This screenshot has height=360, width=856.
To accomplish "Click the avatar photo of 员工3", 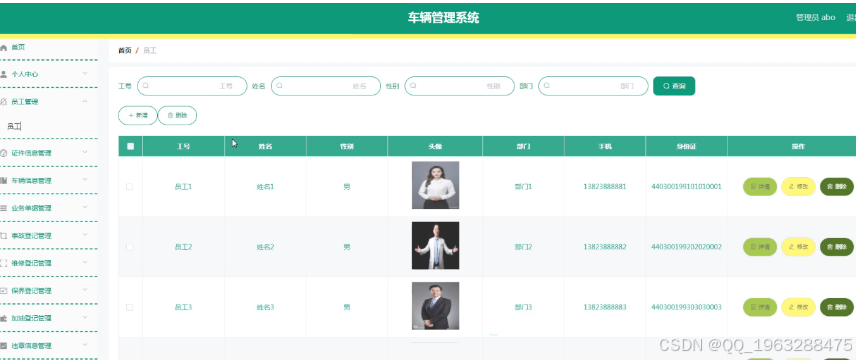I will pyautogui.click(x=435, y=306).
